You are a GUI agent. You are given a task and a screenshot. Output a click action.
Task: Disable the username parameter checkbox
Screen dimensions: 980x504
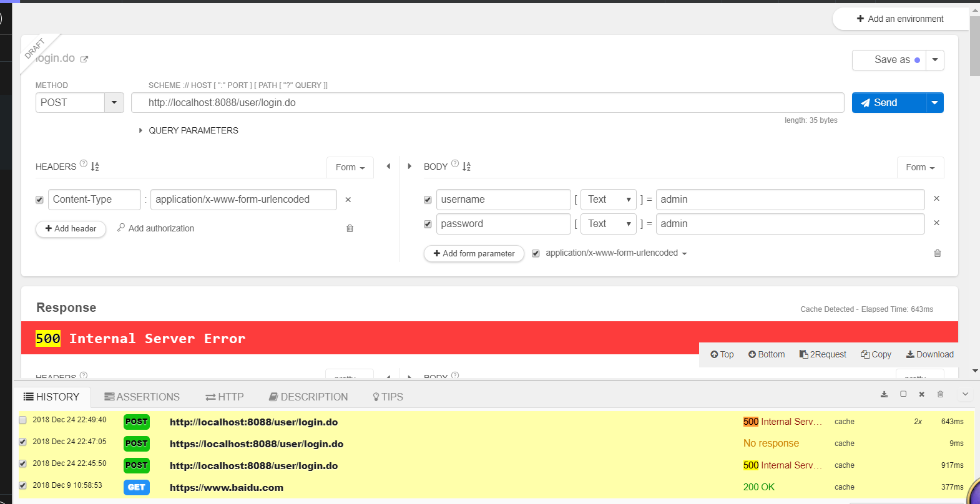click(428, 200)
